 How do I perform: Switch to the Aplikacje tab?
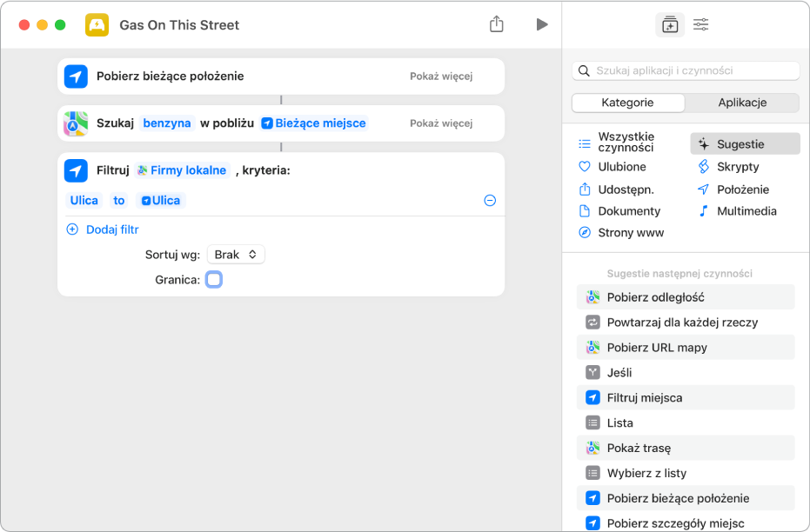(x=742, y=103)
